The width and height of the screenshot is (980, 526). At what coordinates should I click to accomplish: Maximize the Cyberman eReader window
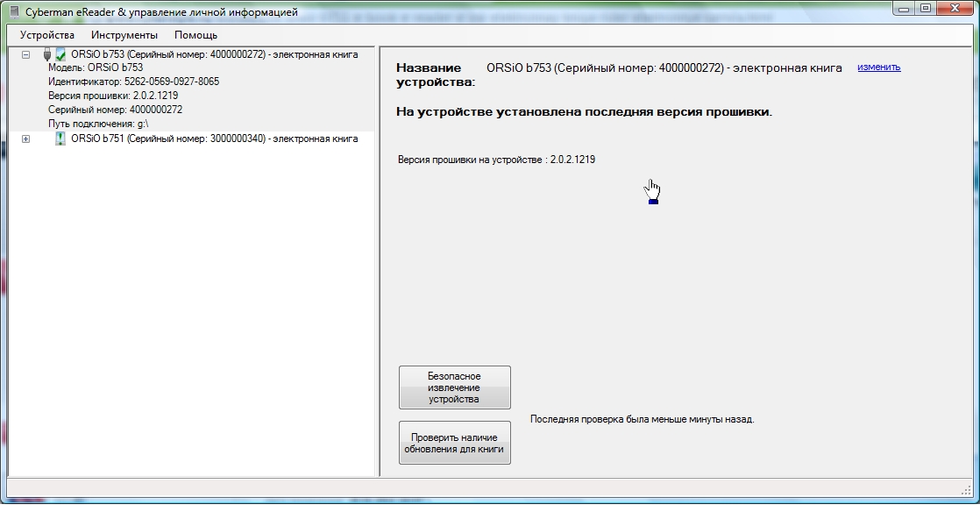(926, 8)
